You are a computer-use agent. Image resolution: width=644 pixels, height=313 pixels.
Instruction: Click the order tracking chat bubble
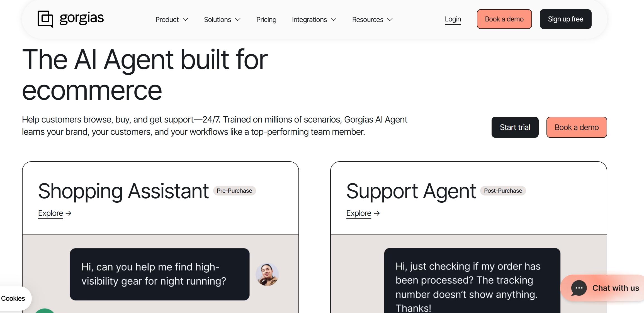[x=472, y=280]
